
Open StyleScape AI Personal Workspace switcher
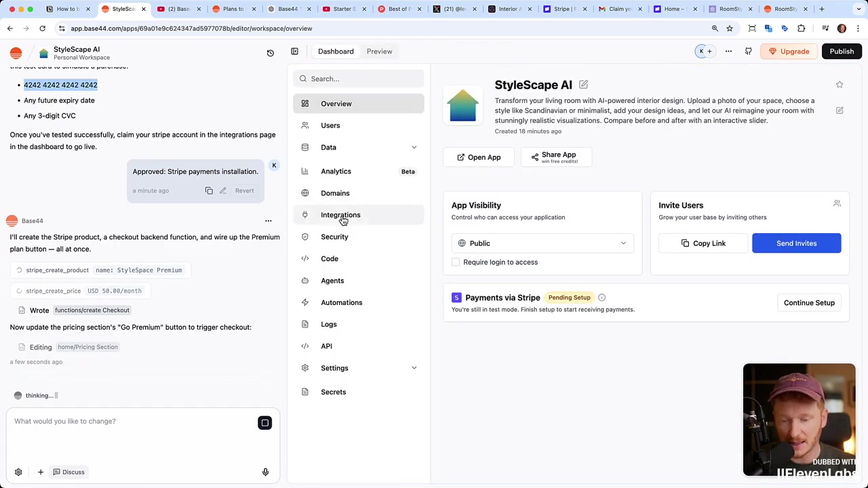point(70,54)
